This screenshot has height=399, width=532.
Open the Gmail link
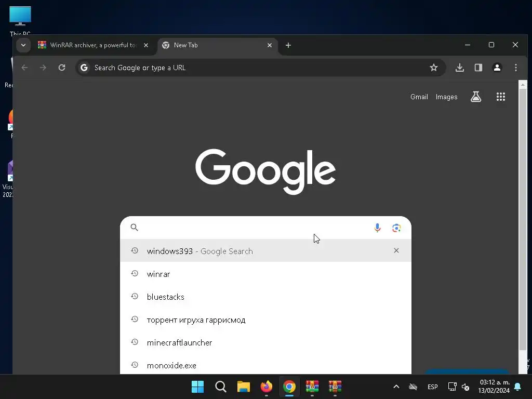419,97
